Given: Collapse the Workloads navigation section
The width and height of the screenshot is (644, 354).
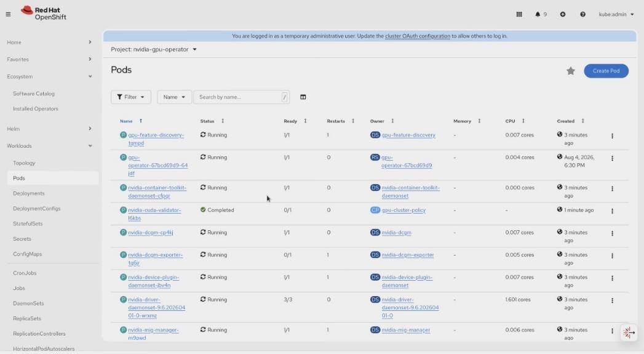Looking at the screenshot, I should [49, 146].
